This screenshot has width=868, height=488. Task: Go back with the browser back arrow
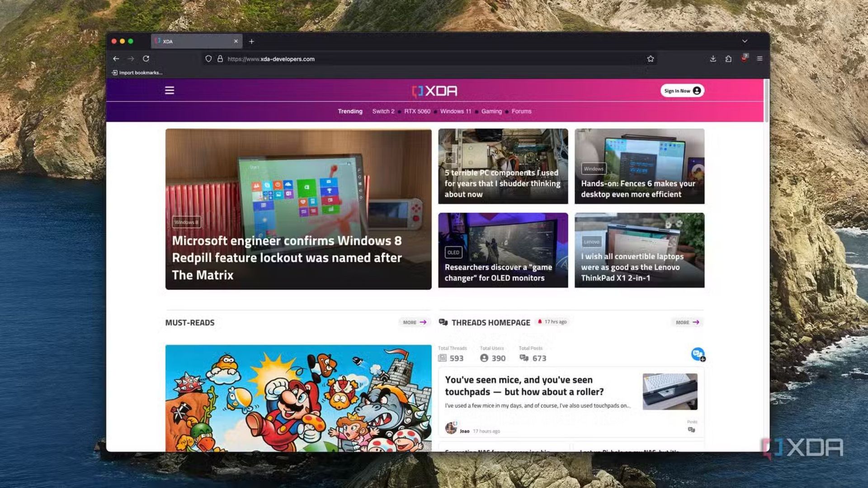(x=116, y=59)
